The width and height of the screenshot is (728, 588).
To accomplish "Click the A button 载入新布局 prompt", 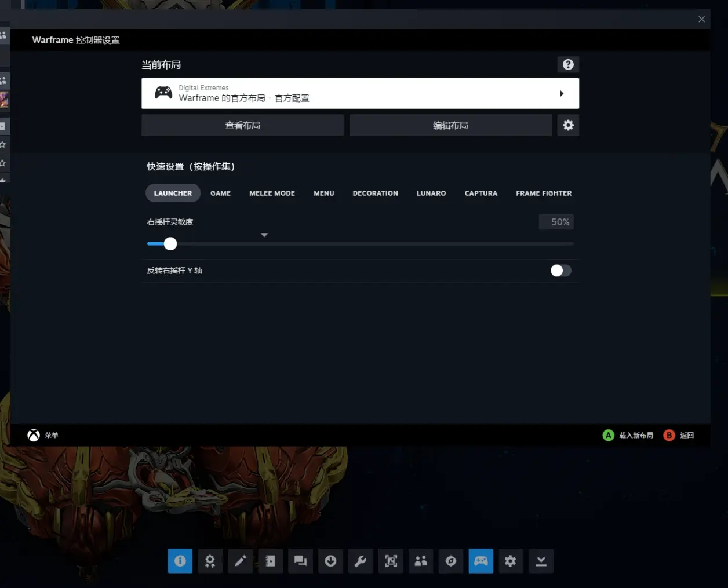I will [x=628, y=435].
